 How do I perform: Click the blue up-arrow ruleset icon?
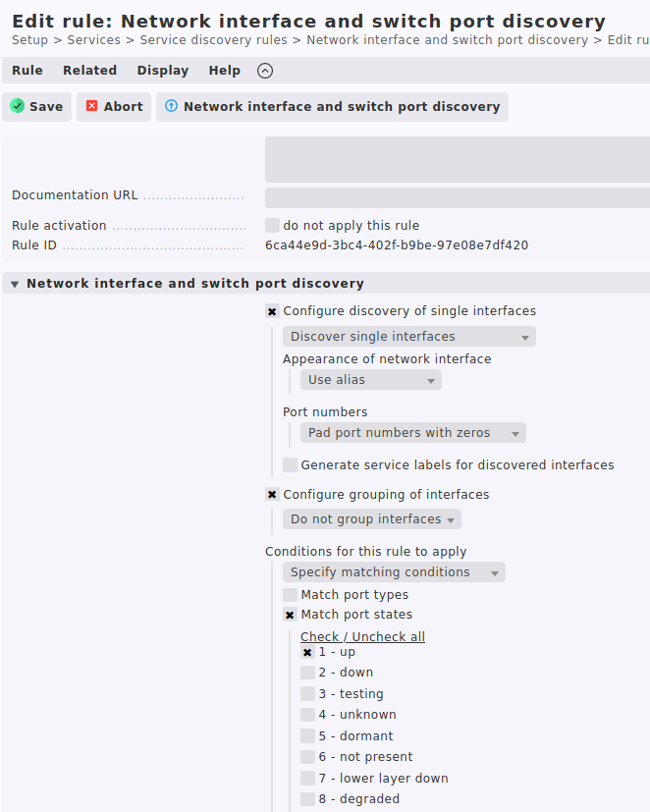click(171, 106)
